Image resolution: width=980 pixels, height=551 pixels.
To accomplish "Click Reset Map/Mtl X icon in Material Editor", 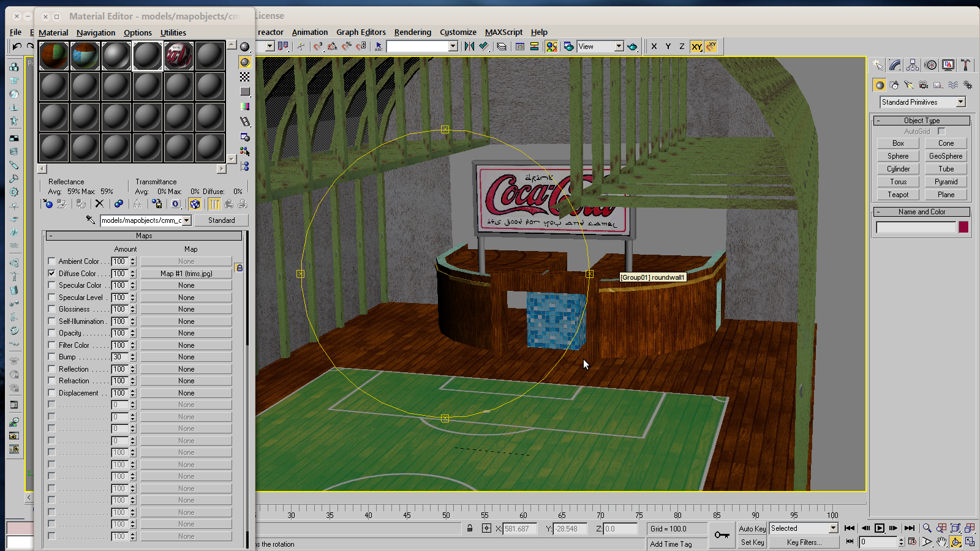I will [99, 204].
